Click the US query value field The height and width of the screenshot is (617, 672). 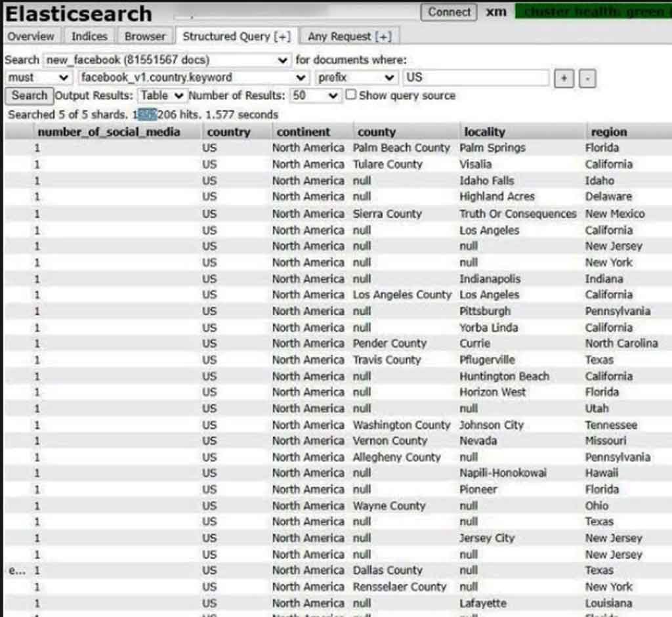click(476, 77)
